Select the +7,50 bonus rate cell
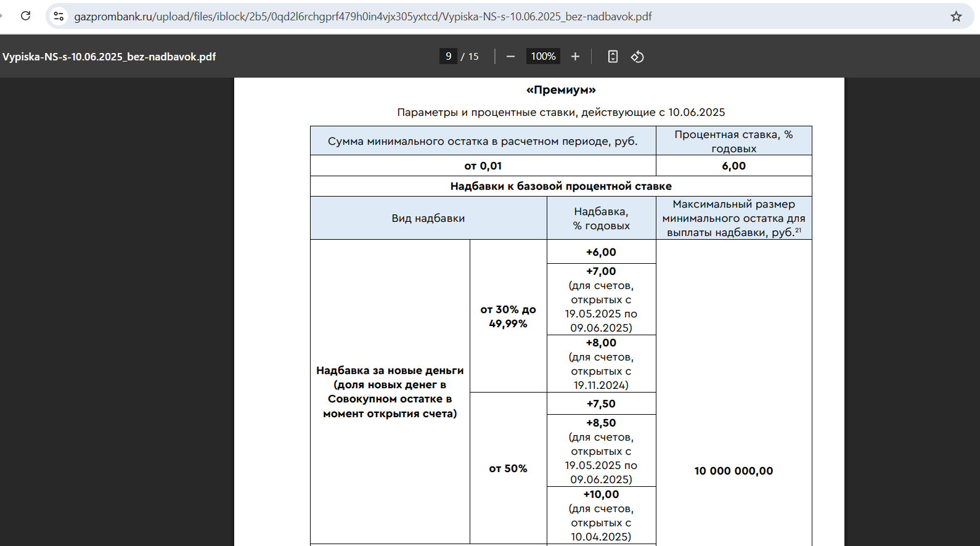980x546 pixels. point(601,404)
